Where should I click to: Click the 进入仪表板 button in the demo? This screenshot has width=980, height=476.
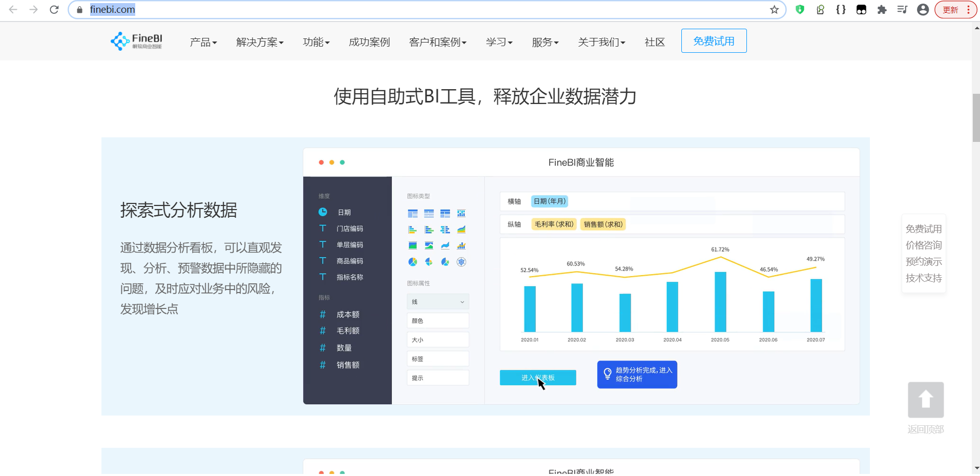pyautogui.click(x=537, y=377)
